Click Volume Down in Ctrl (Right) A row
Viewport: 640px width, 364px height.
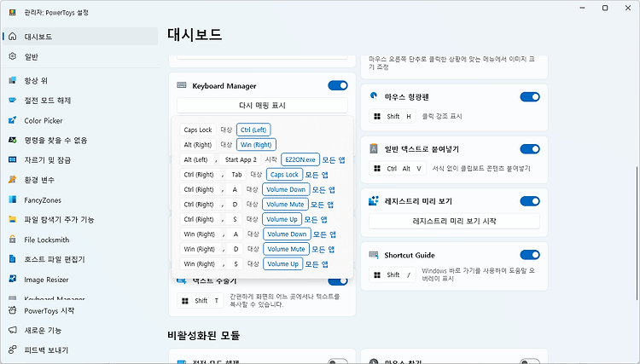[x=286, y=189]
